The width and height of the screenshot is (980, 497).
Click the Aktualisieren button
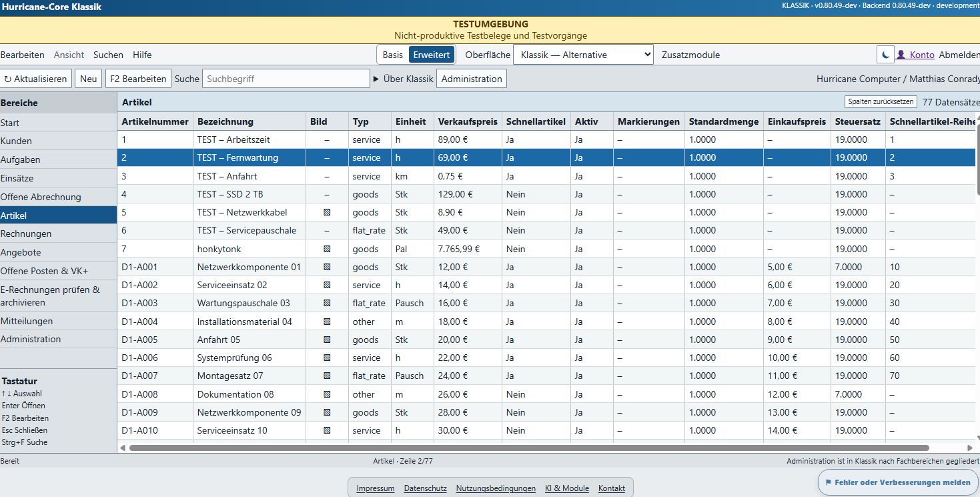tap(36, 79)
